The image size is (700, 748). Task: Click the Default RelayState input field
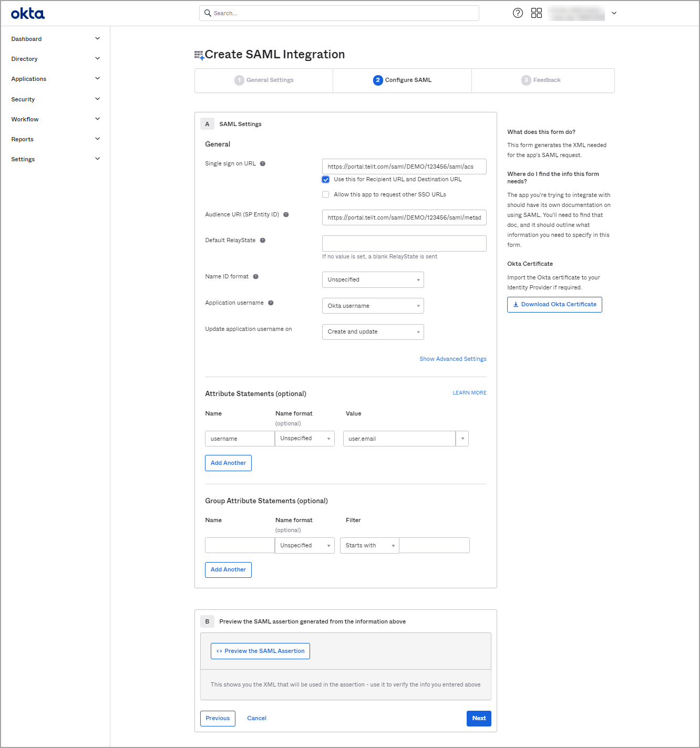pyautogui.click(x=404, y=244)
